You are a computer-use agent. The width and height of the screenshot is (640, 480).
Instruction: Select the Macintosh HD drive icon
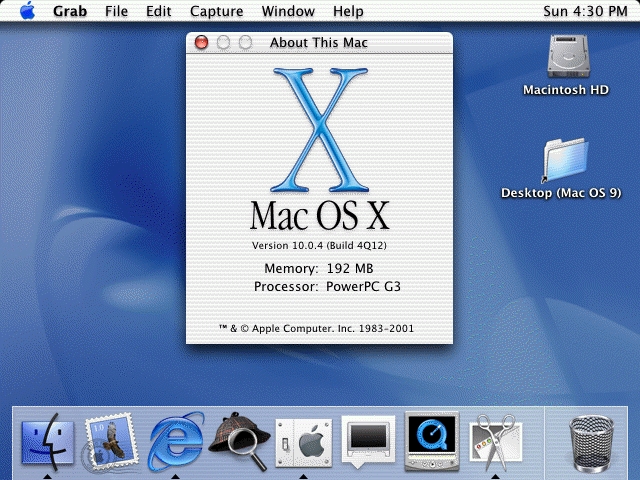(568, 56)
